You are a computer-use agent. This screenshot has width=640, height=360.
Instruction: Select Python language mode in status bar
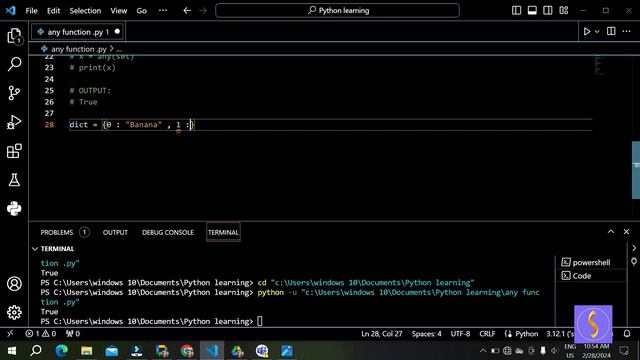coord(527,333)
